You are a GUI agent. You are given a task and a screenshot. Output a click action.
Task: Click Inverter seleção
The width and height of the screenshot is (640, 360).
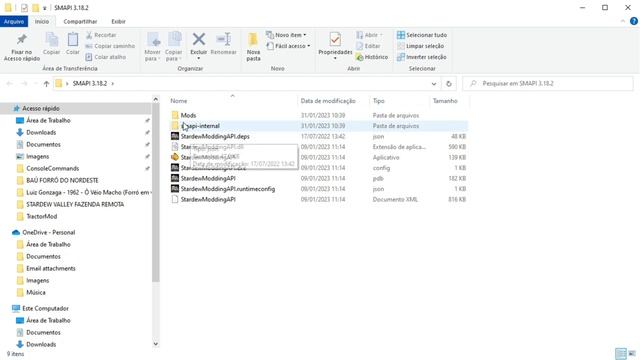(x=422, y=57)
